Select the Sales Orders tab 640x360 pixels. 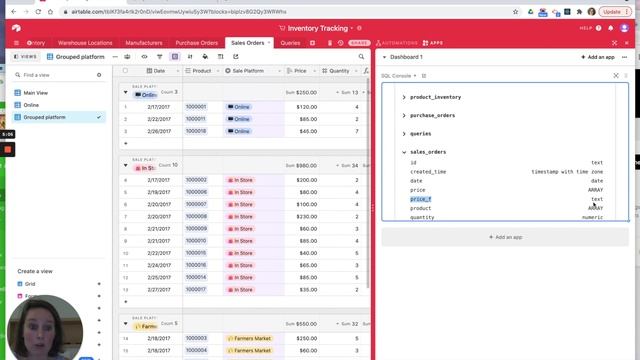(247, 43)
